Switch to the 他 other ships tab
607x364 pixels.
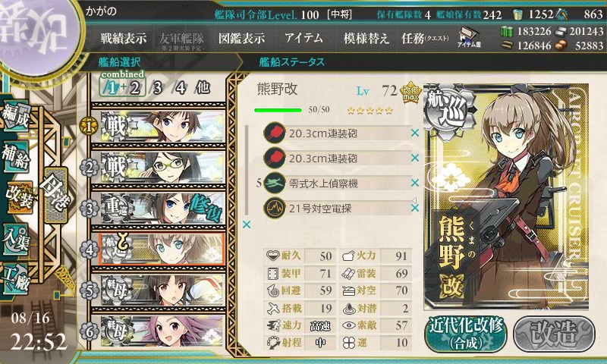tap(203, 87)
